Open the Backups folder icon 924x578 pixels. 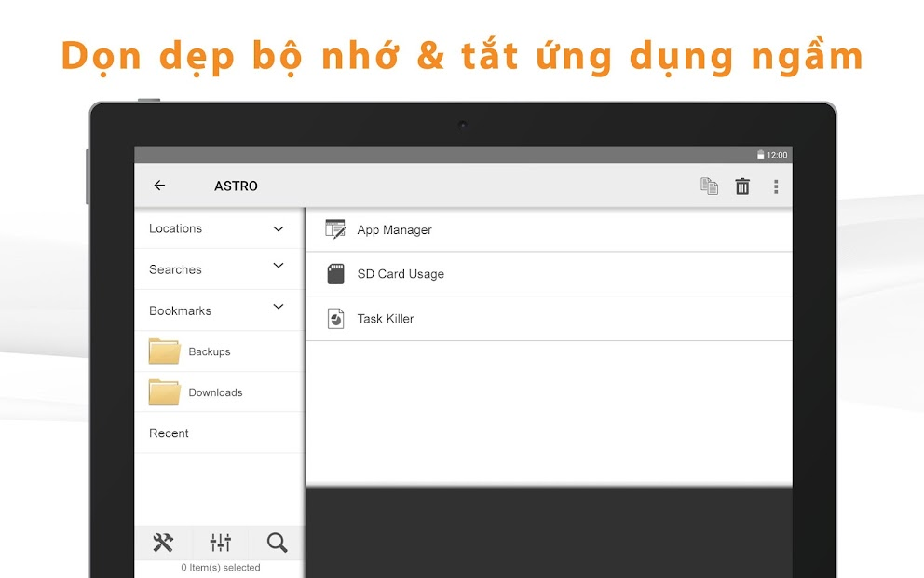click(164, 351)
